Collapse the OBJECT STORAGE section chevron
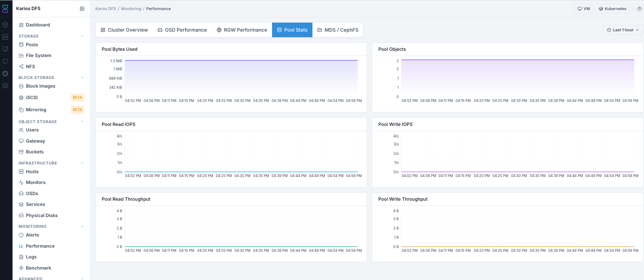 click(82, 122)
